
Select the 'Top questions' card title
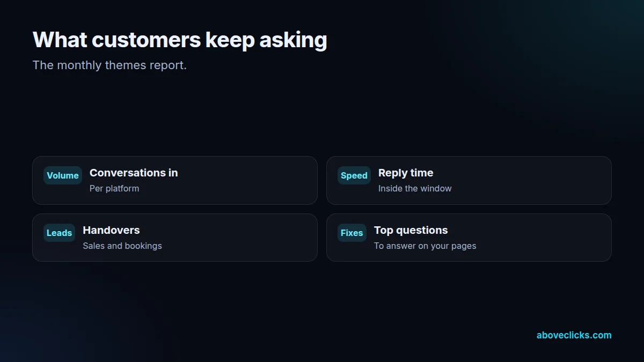tap(411, 230)
